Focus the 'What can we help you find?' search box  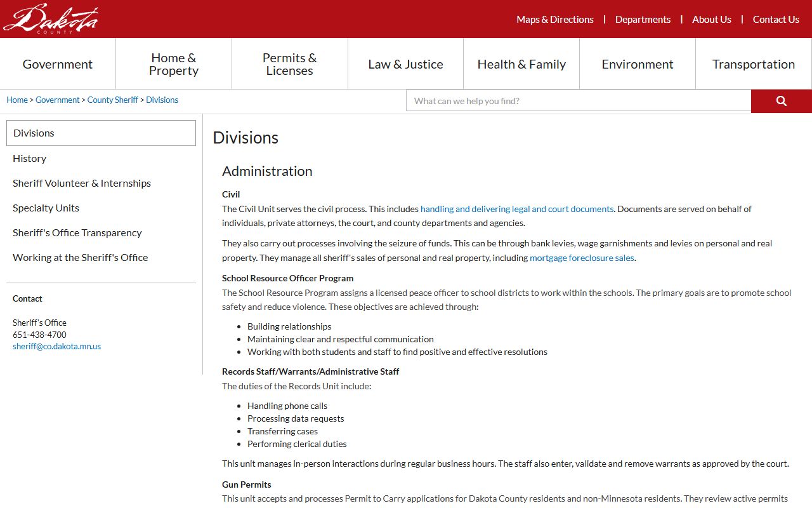(x=579, y=101)
